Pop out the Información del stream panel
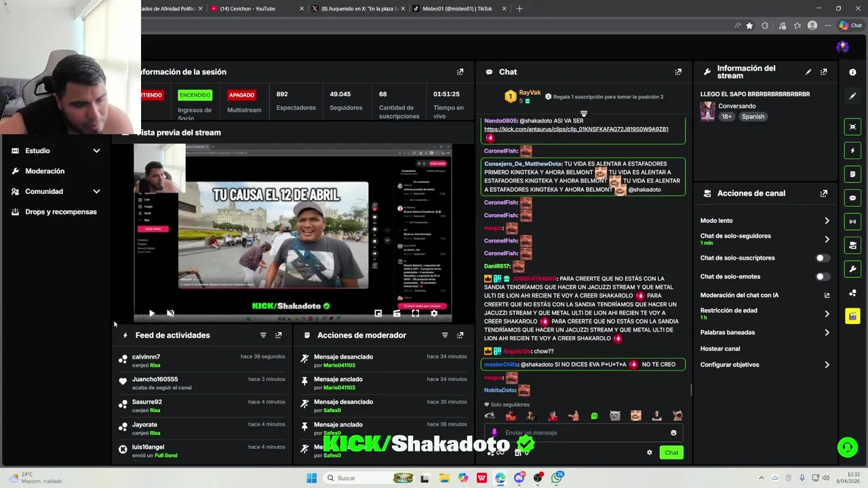Viewport: 868px width, 488px height. pos(824,72)
